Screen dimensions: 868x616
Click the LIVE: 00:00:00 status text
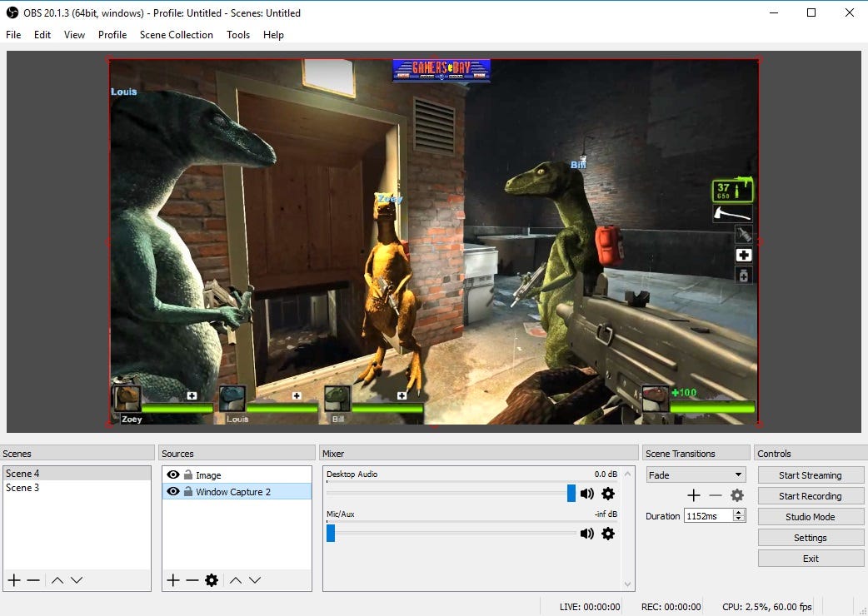[590, 607]
